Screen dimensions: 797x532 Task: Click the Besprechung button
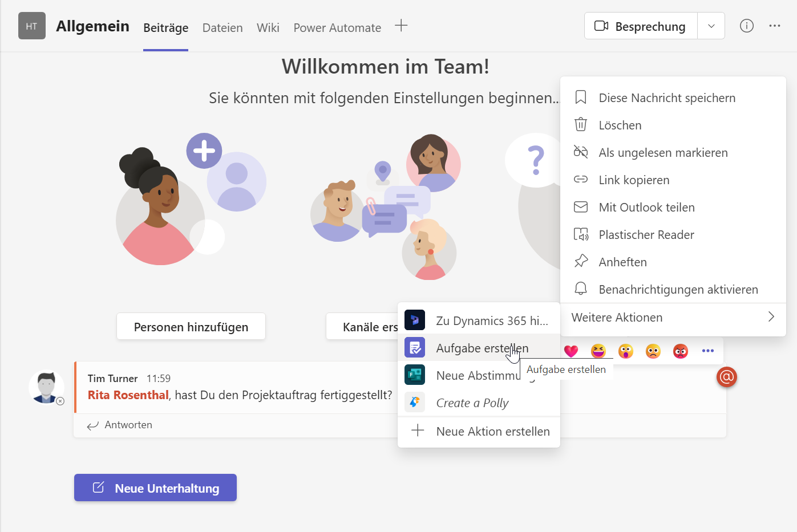point(641,26)
